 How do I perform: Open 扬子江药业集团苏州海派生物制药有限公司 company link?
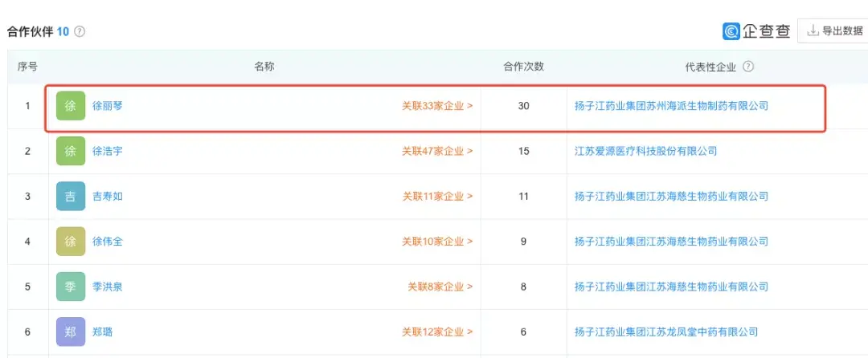tap(671, 106)
